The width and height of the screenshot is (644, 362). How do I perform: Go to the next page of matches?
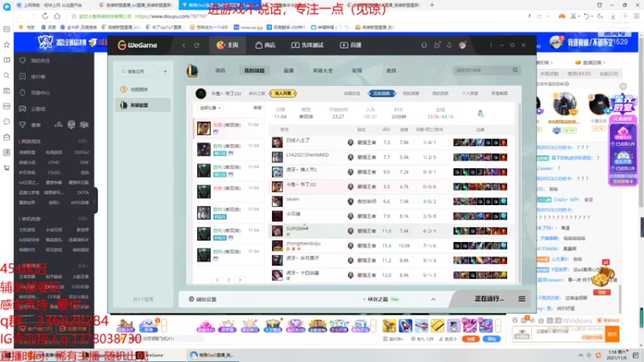tap(240, 280)
